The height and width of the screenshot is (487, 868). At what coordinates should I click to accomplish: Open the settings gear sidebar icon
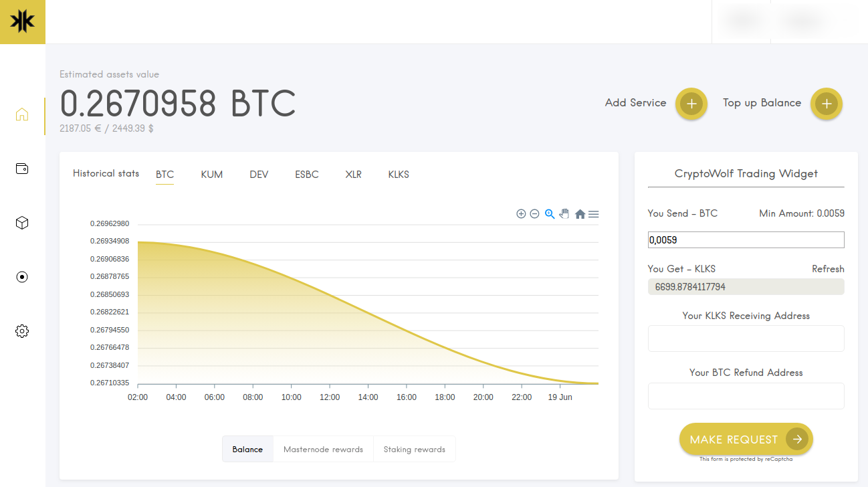tap(22, 331)
